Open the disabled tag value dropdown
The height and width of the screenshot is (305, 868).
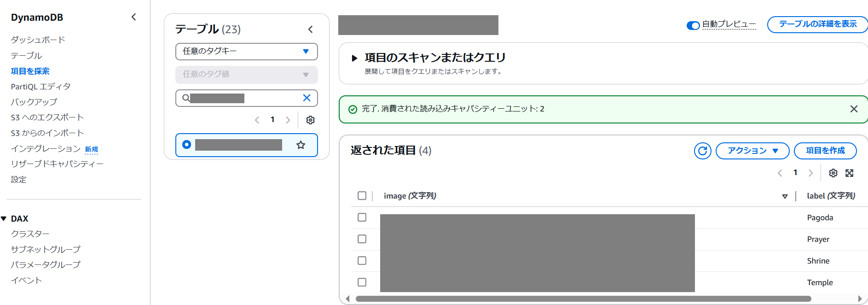[247, 75]
